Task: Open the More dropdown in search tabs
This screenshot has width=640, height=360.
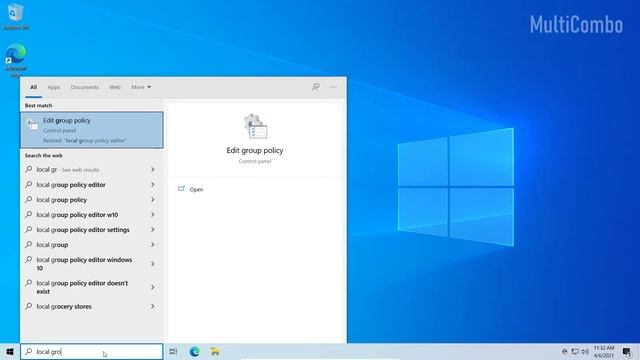Action: point(141,87)
